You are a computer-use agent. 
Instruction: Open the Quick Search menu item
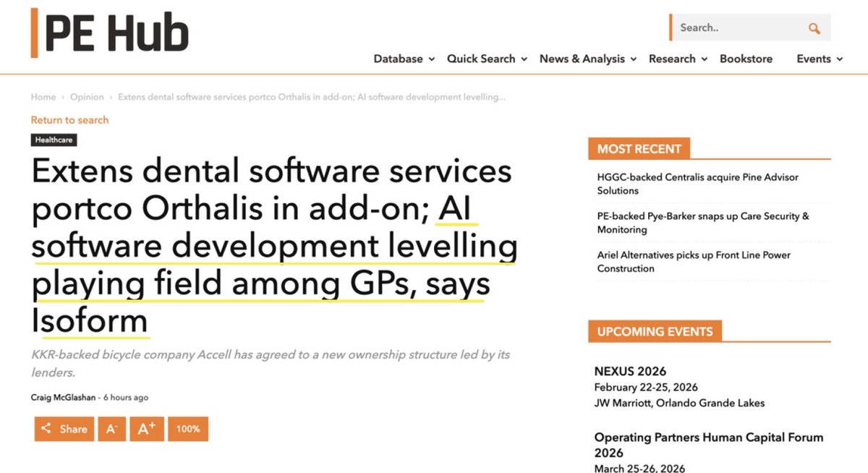tap(481, 59)
